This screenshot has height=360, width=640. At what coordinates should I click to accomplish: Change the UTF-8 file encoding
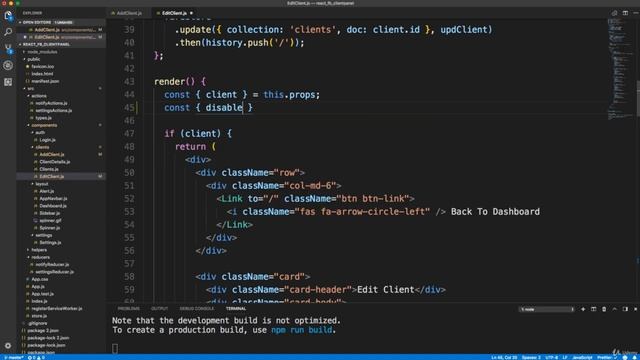(551, 358)
